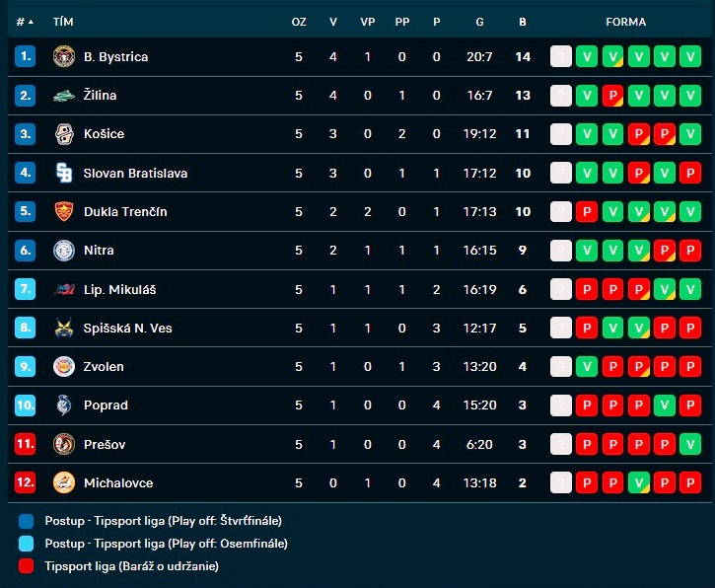Sort table by rank column arrow
This screenshot has width=715, height=588.
[x=31, y=22]
